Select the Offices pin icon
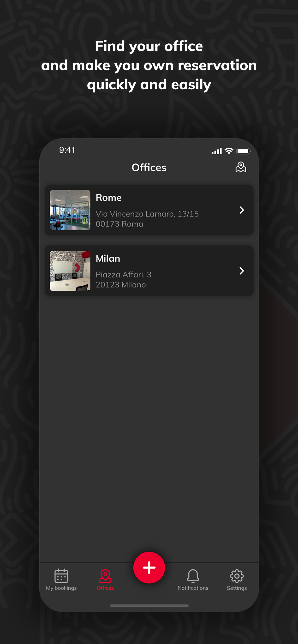298x644 pixels. (105, 576)
